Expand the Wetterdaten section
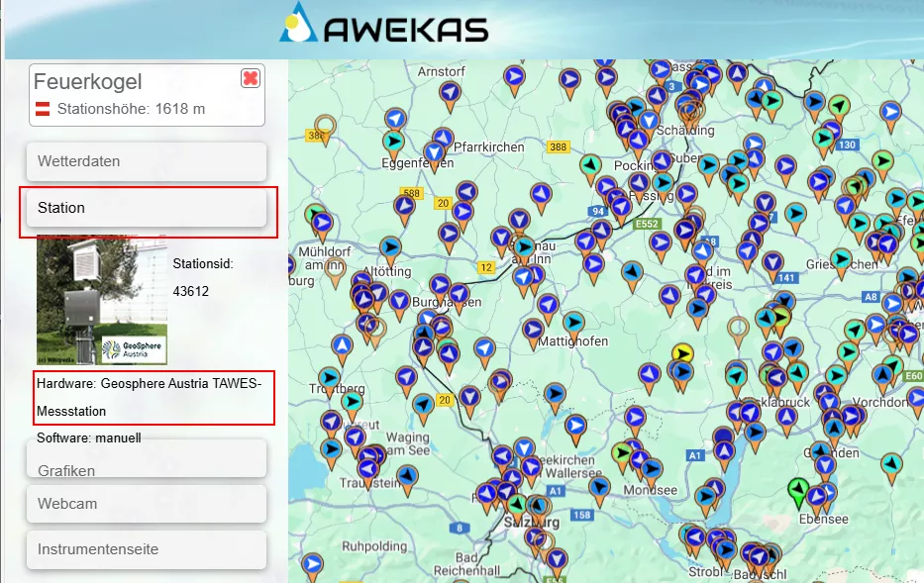924x583 pixels. [147, 161]
